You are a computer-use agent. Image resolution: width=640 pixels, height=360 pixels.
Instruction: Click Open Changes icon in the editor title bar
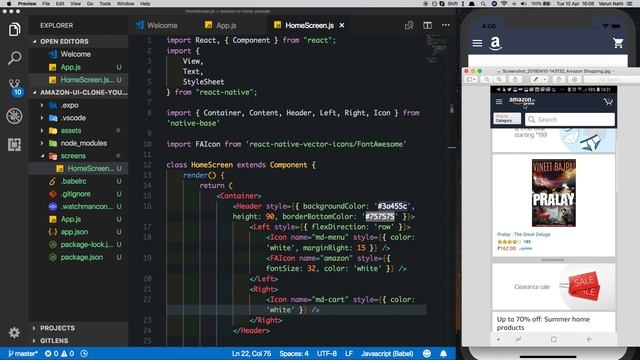click(x=409, y=25)
